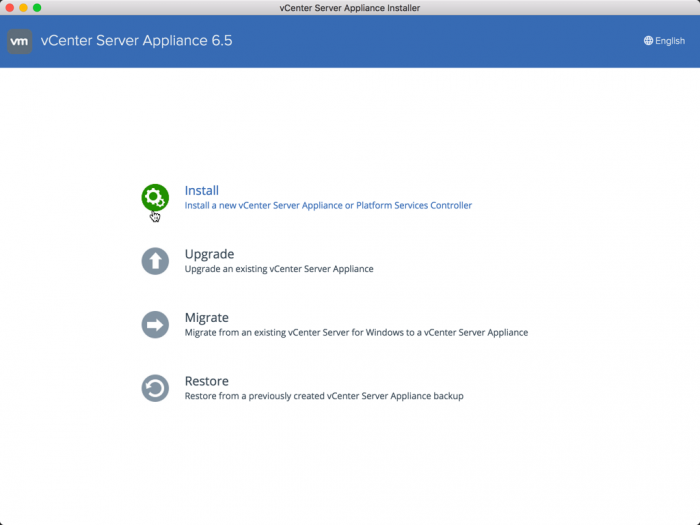Select the Restore heading
This screenshot has height=525, width=700.
pos(207,381)
